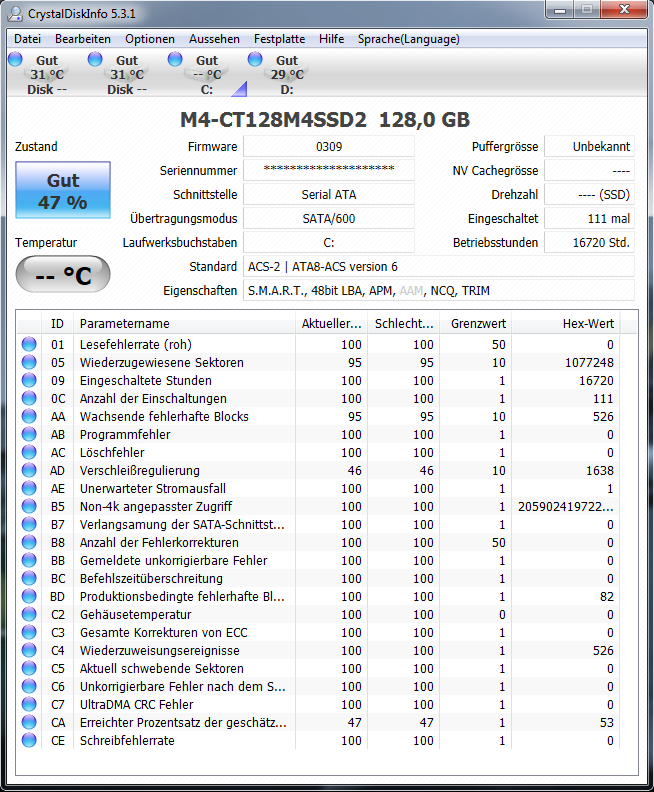The height and width of the screenshot is (792, 654).
Task: Click status icon for Programmfehler
Action: [29, 434]
